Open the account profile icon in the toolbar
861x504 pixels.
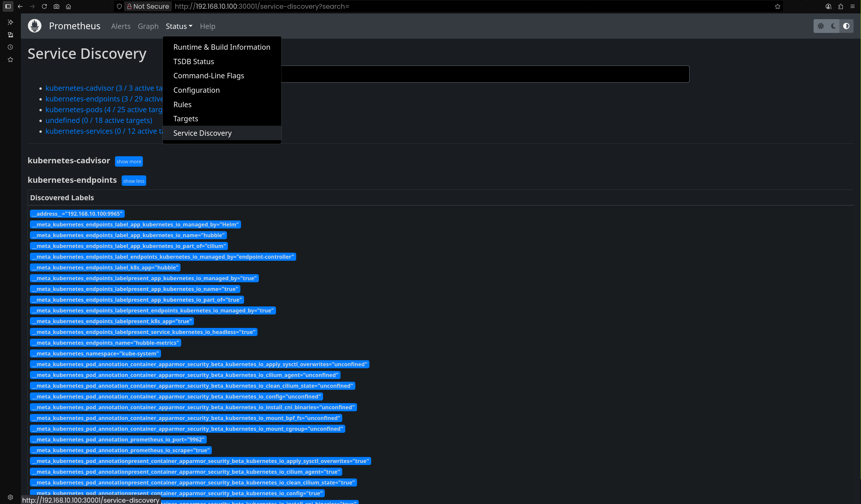pyautogui.click(x=828, y=6)
